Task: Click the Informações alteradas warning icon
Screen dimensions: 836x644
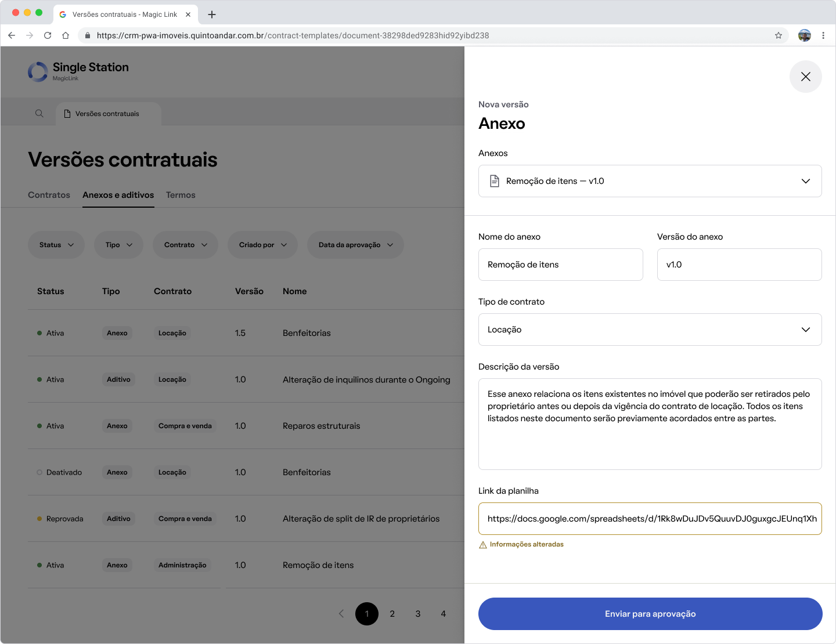Action: click(x=482, y=545)
